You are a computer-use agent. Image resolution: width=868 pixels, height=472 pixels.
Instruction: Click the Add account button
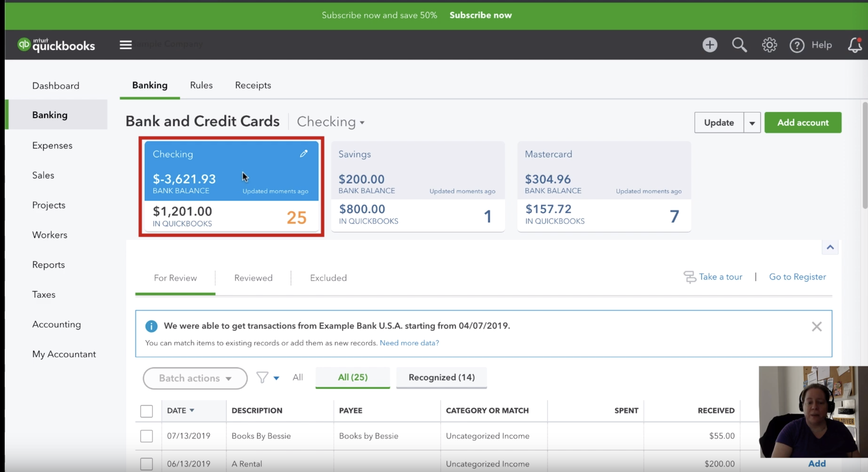[803, 123]
